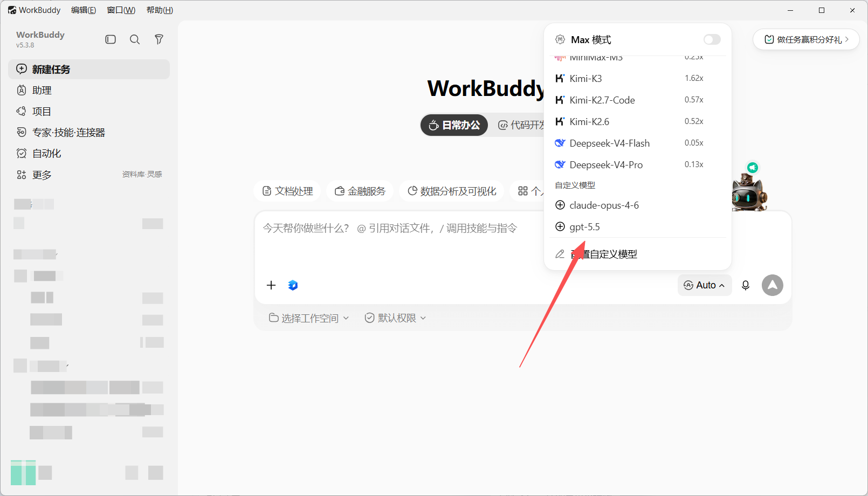Switch to the 代码开发 tab
Screen dimensions: 868x496
pyautogui.click(x=521, y=125)
